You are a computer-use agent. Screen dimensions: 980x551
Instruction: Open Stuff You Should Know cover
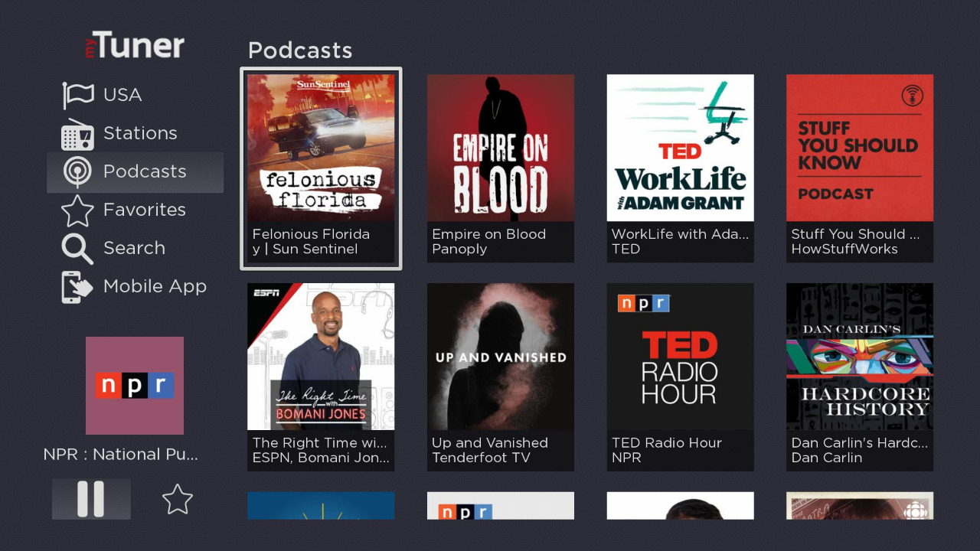860,148
